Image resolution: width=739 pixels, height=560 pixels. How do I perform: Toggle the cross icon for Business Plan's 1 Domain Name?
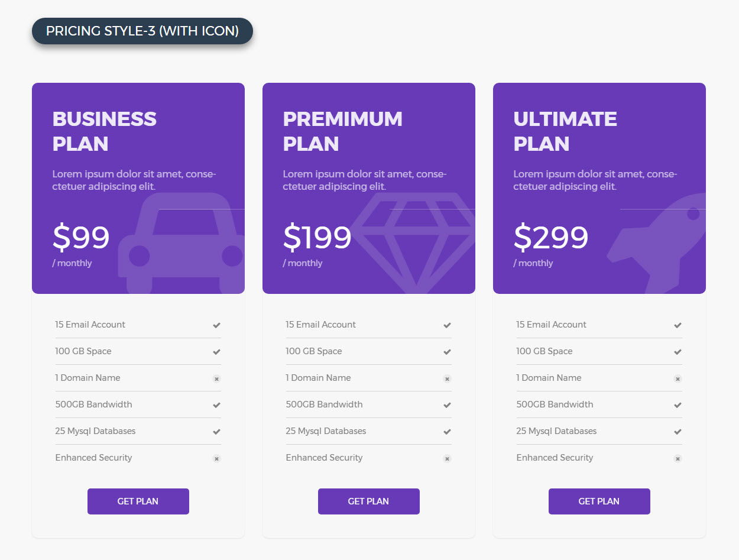click(x=216, y=378)
